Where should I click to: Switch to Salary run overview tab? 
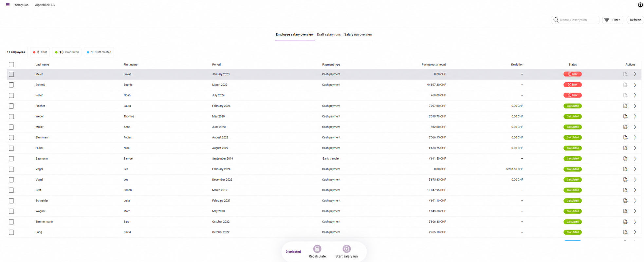358,34
